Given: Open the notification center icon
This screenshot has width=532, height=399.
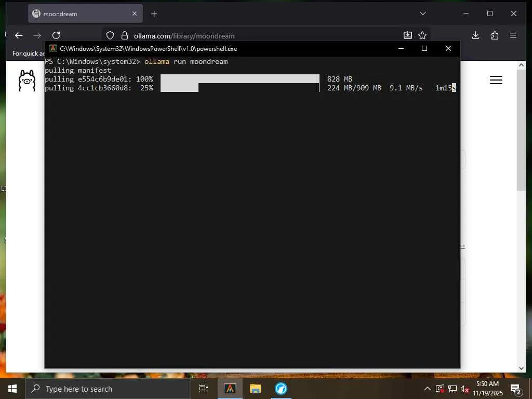Looking at the screenshot, I should tap(515, 389).
